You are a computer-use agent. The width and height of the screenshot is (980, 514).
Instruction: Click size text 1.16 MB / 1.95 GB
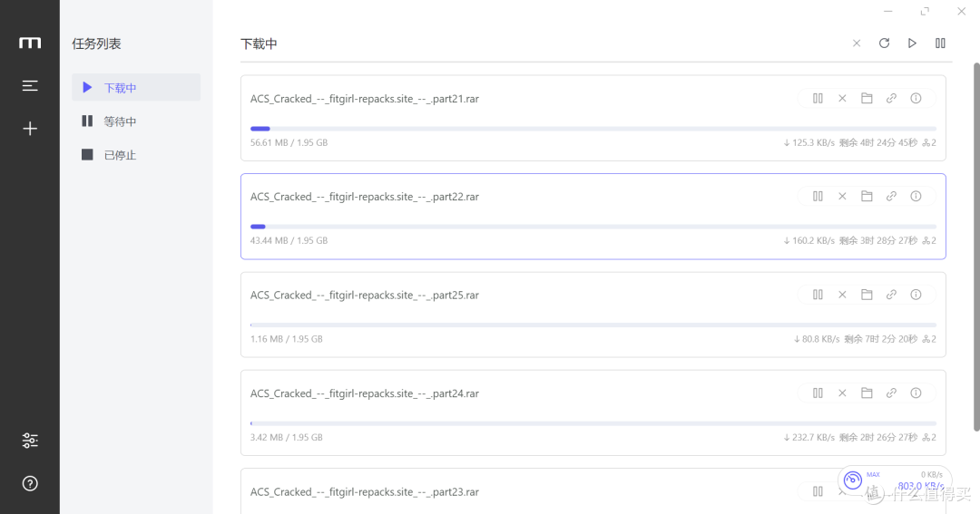click(286, 339)
